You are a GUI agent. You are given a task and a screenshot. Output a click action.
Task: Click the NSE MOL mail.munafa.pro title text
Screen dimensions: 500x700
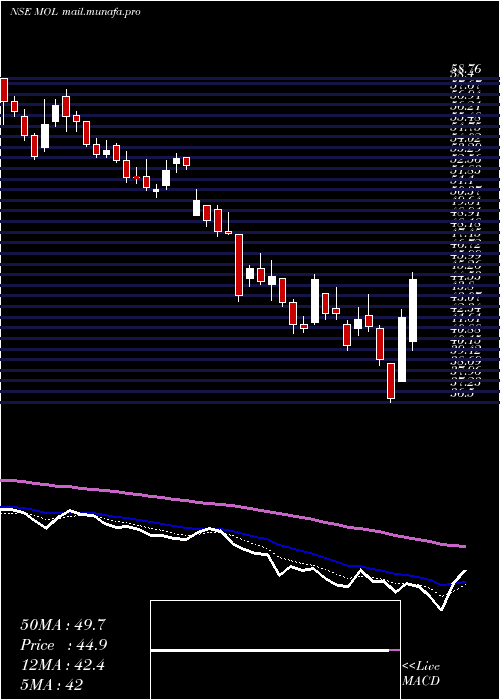click(75, 12)
